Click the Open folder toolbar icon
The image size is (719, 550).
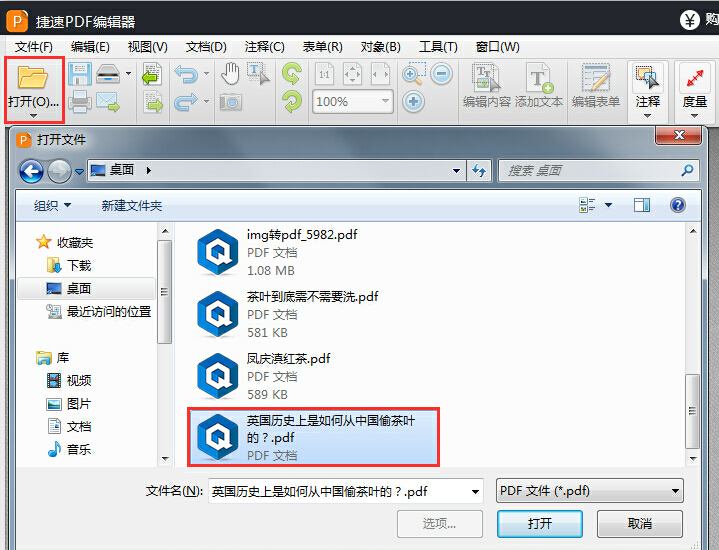pyautogui.click(x=33, y=77)
